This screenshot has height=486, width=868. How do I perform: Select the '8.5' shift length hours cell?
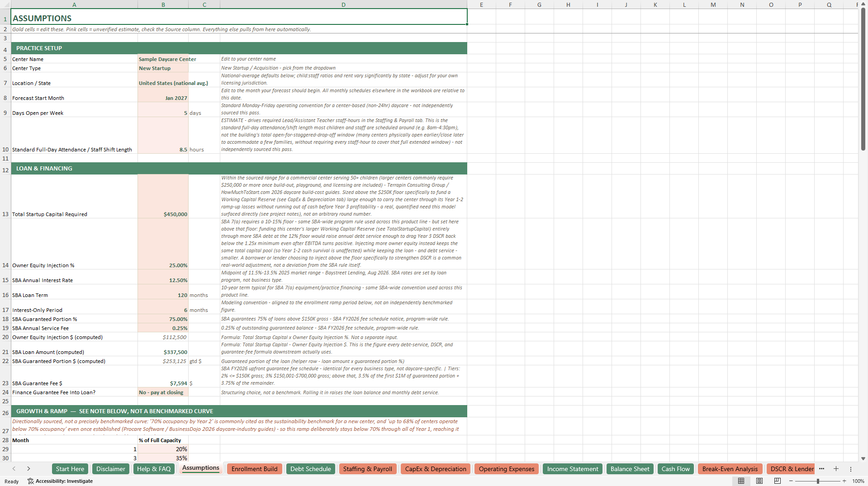pos(163,136)
